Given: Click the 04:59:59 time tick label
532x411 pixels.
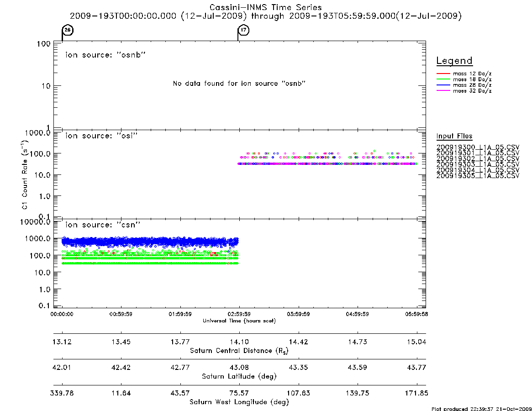Looking at the screenshot, I should (x=357, y=314).
